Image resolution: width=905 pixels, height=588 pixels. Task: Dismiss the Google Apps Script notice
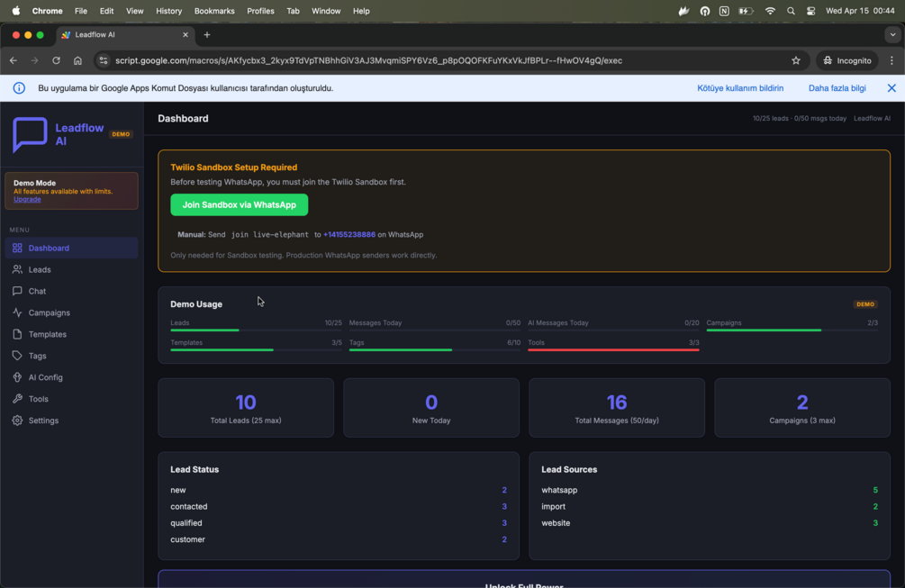point(891,88)
